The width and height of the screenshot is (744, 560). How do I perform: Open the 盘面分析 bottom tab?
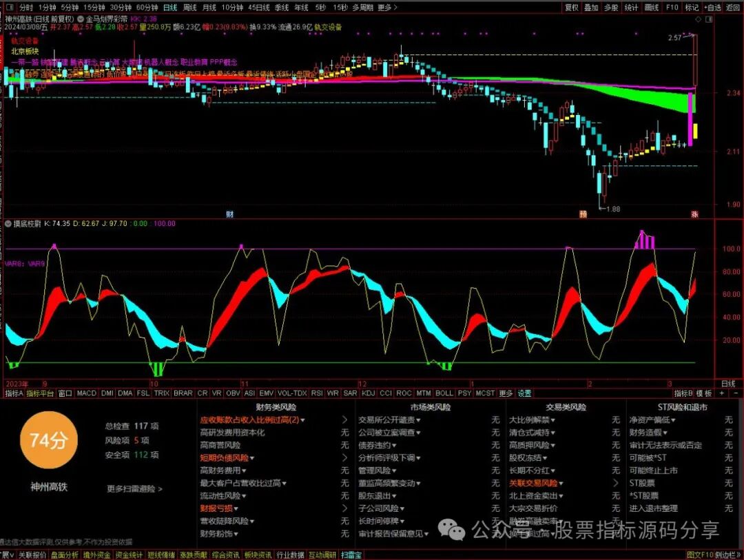65,554
